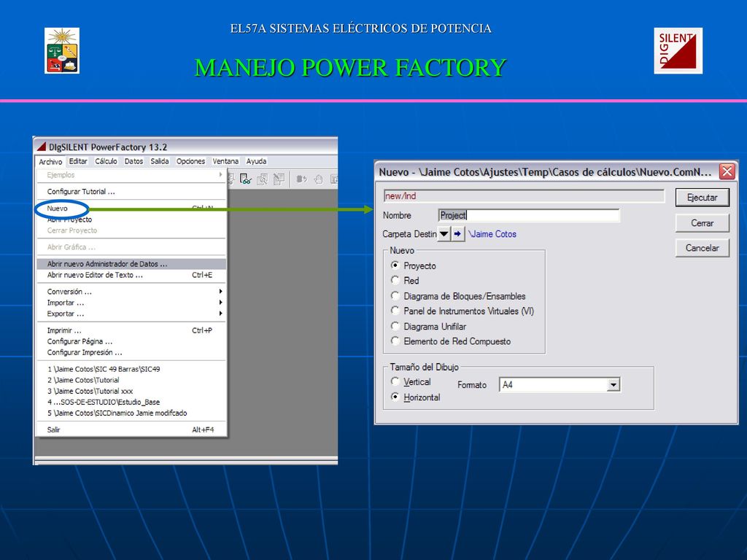This screenshot has width=747, height=560.
Task: Select the Proyecto radio button
Action: pyautogui.click(x=395, y=265)
